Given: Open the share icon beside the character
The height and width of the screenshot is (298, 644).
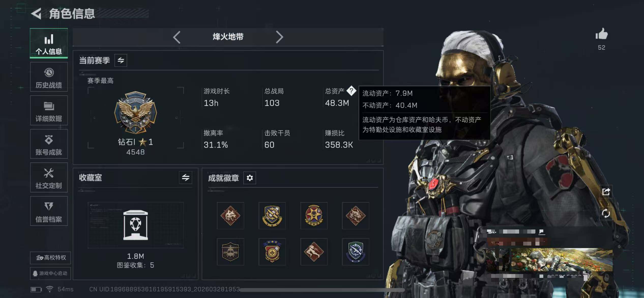Looking at the screenshot, I should click(606, 192).
